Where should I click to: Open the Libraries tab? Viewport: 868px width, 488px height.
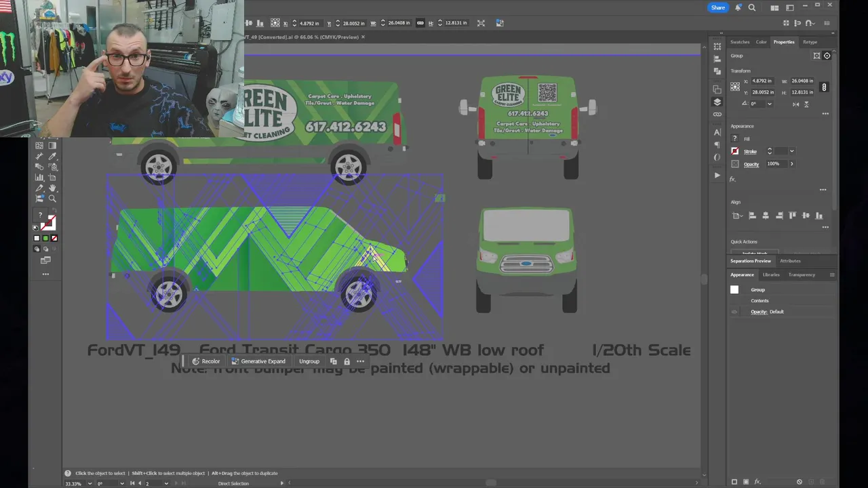pyautogui.click(x=771, y=274)
